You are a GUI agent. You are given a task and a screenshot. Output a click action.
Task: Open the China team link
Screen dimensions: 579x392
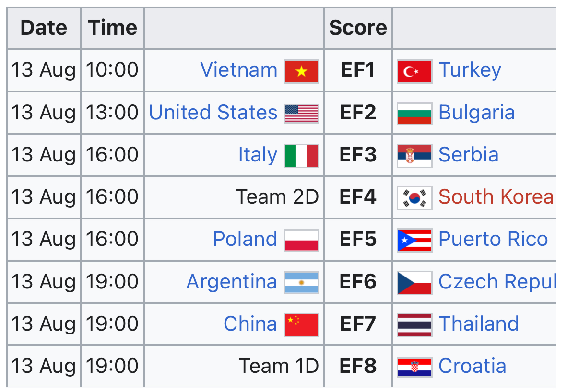[x=250, y=323]
